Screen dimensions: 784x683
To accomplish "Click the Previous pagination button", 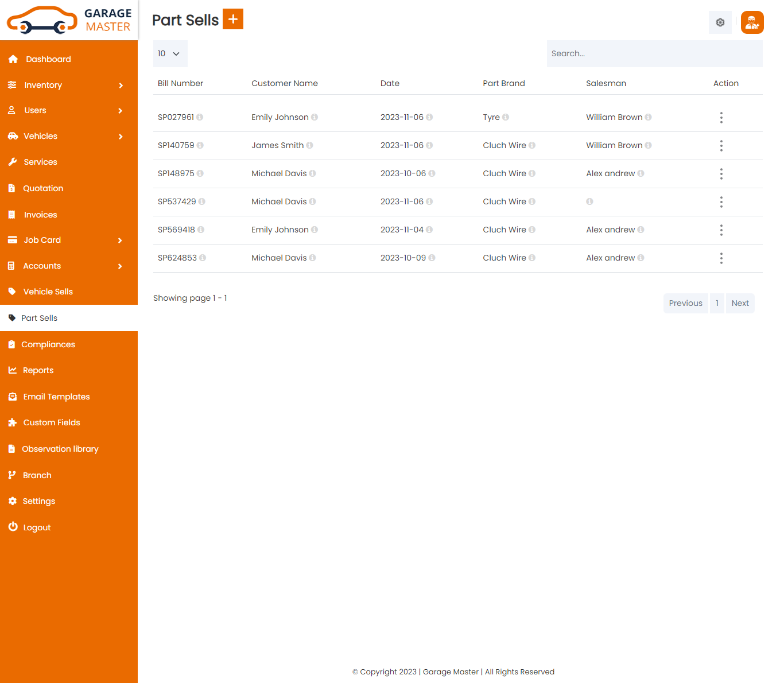I will pos(685,303).
